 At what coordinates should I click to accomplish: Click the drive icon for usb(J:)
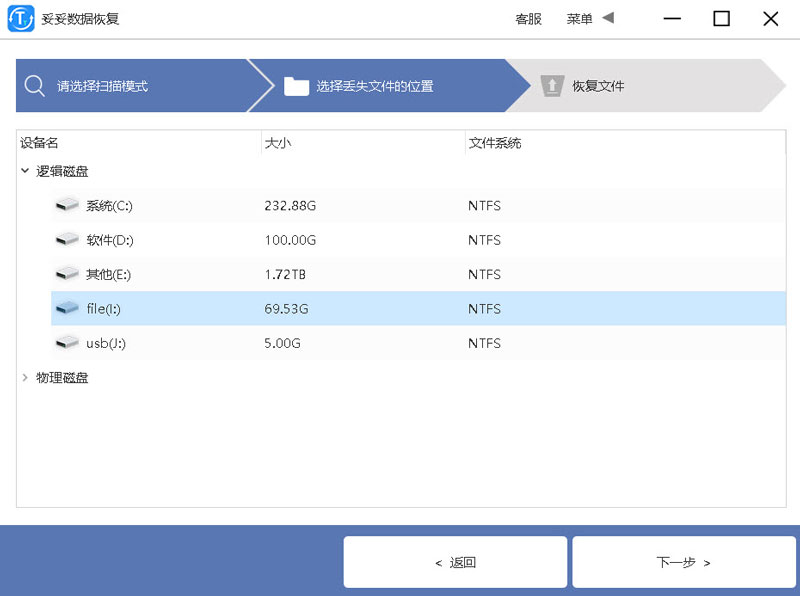pyautogui.click(x=67, y=342)
